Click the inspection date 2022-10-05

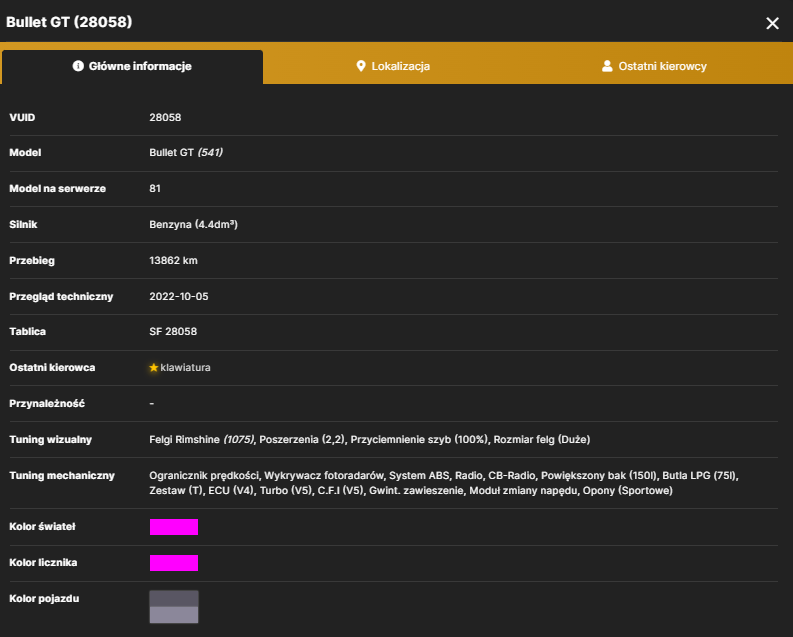point(179,296)
